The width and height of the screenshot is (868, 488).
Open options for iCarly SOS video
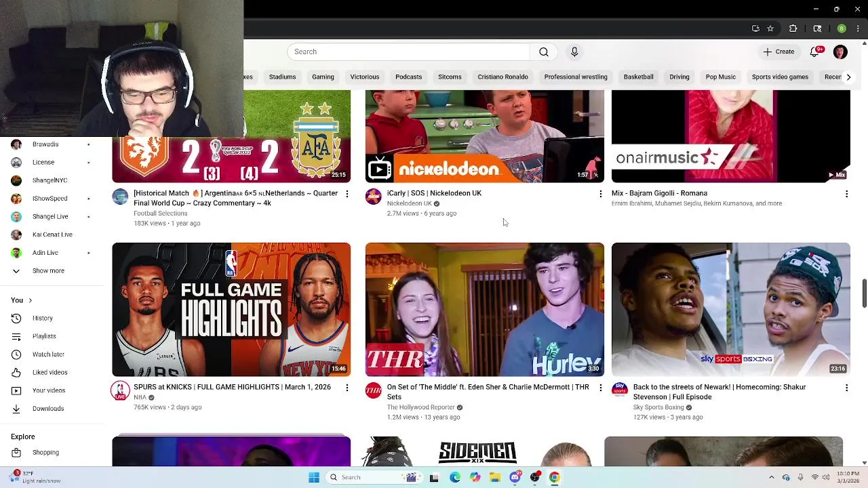click(x=600, y=194)
